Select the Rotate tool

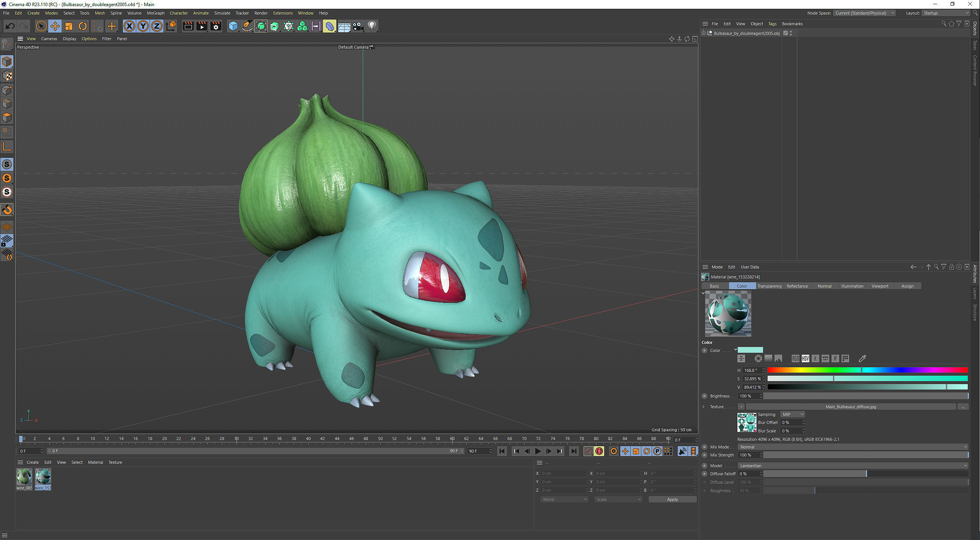(83, 26)
